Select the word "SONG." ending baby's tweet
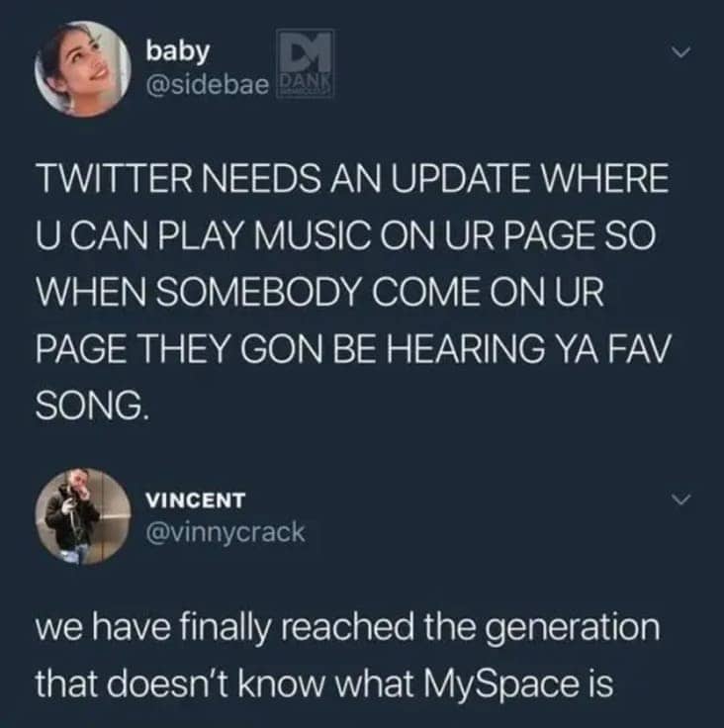The height and width of the screenshot is (728, 724). (x=93, y=405)
